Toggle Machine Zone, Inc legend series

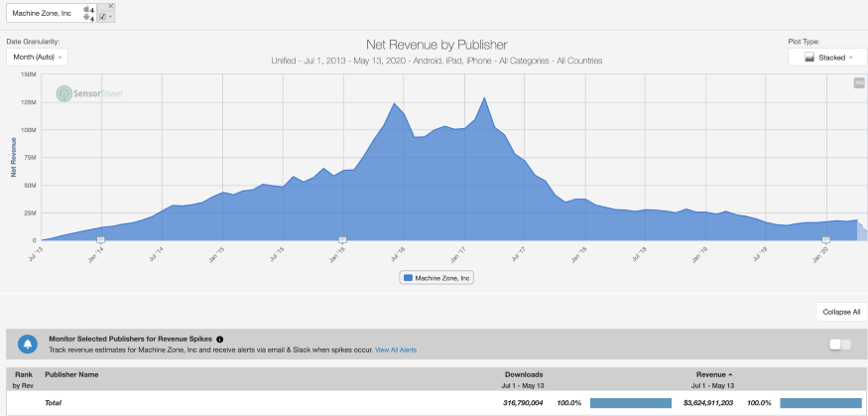[x=436, y=278]
